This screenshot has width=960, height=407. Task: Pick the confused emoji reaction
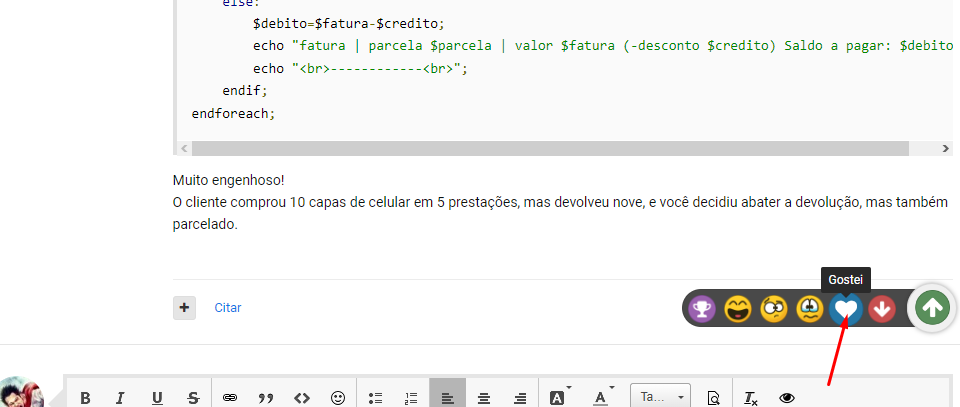point(774,309)
